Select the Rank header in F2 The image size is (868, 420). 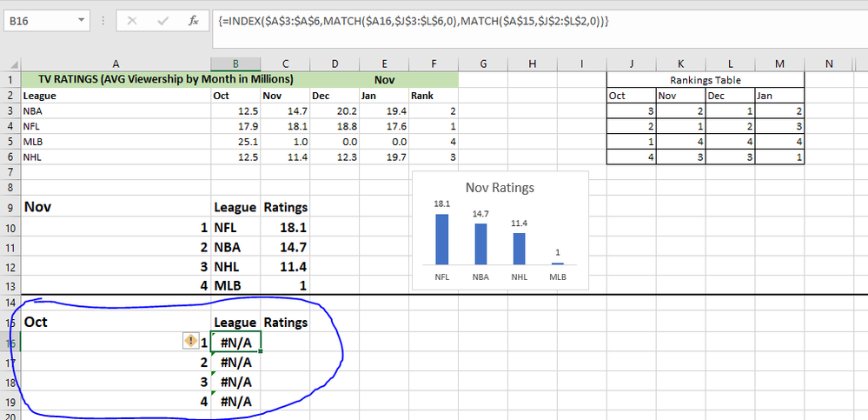[434, 96]
